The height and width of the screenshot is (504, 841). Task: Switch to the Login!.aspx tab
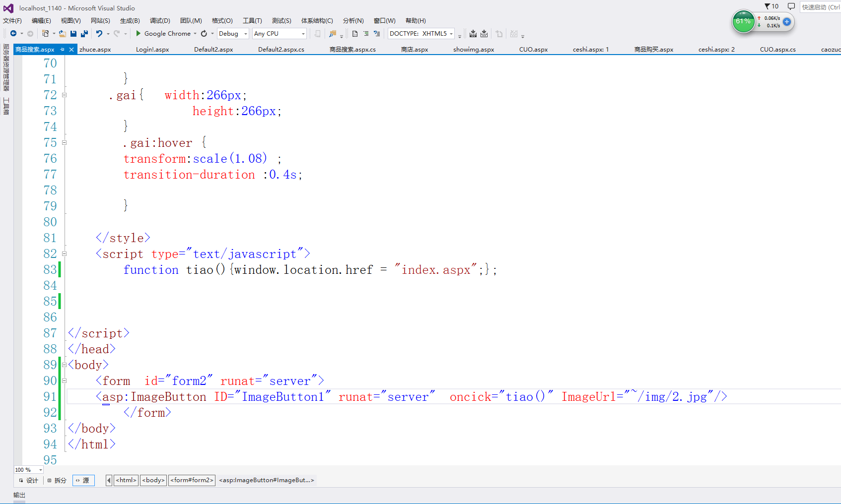(x=152, y=50)
